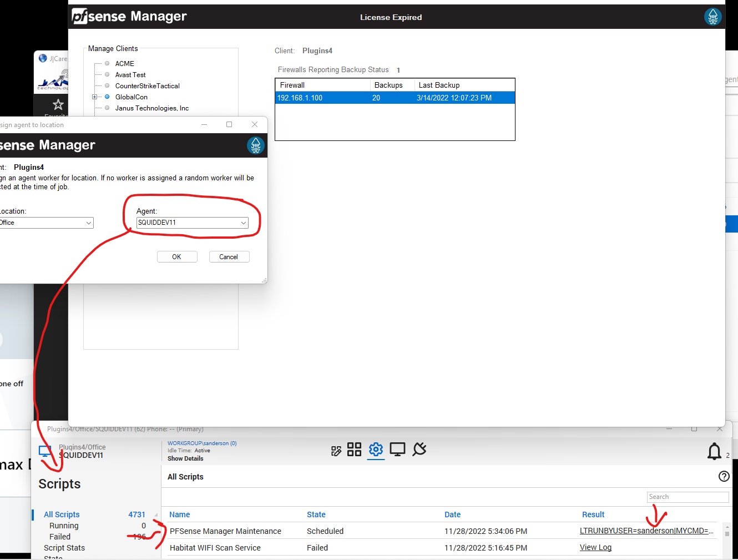Click the Scheduled state cell
This screenshot has height=560, width=738.
pyautogui.click(x=325, y=531)
